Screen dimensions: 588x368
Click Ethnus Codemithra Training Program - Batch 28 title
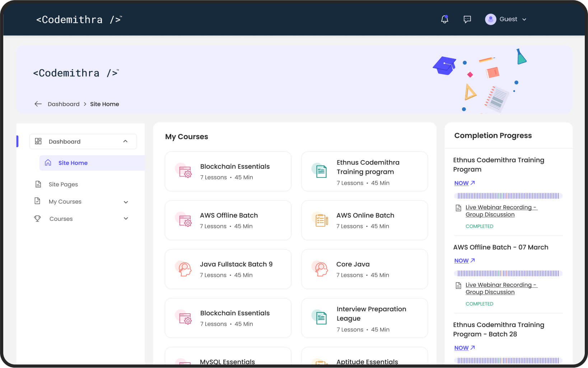(499, 329)
